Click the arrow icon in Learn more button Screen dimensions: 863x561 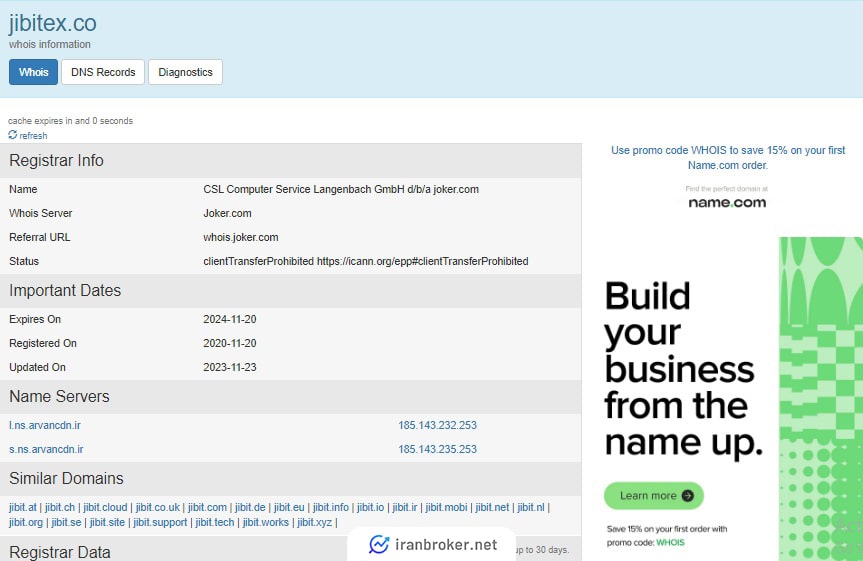coord(687,495)
